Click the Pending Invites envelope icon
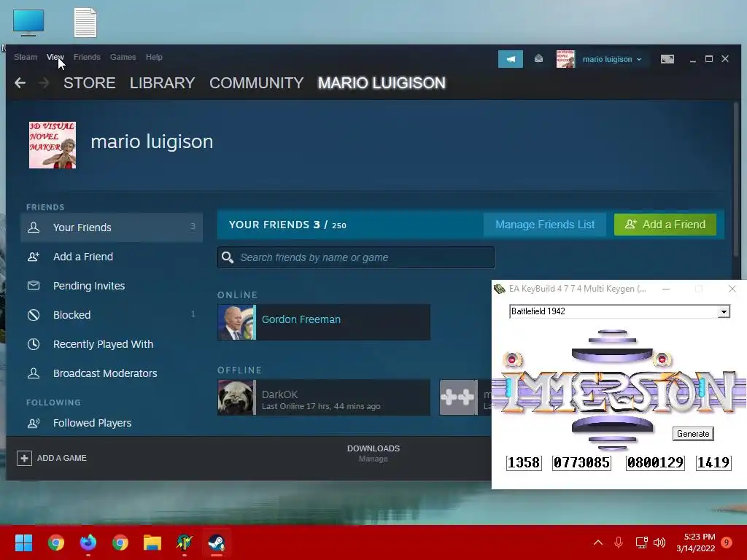 [34, 286]
